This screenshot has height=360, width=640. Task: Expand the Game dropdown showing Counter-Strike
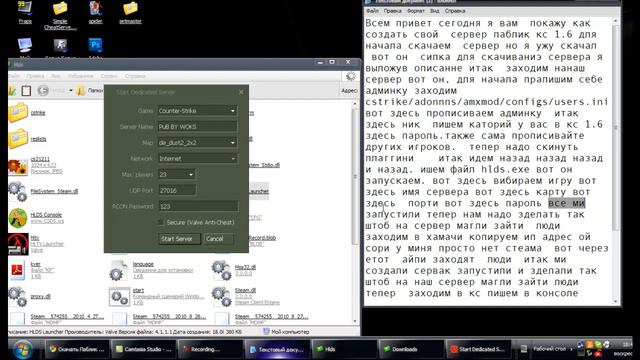pyautogui.click(x=233, y=111)
